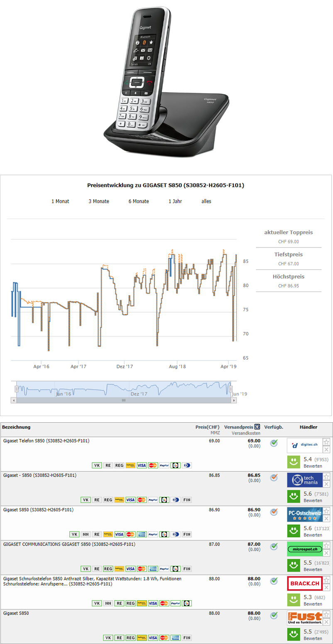Open the 'Gigaset - S850' offer from techmania

click(x=40, y=475)
